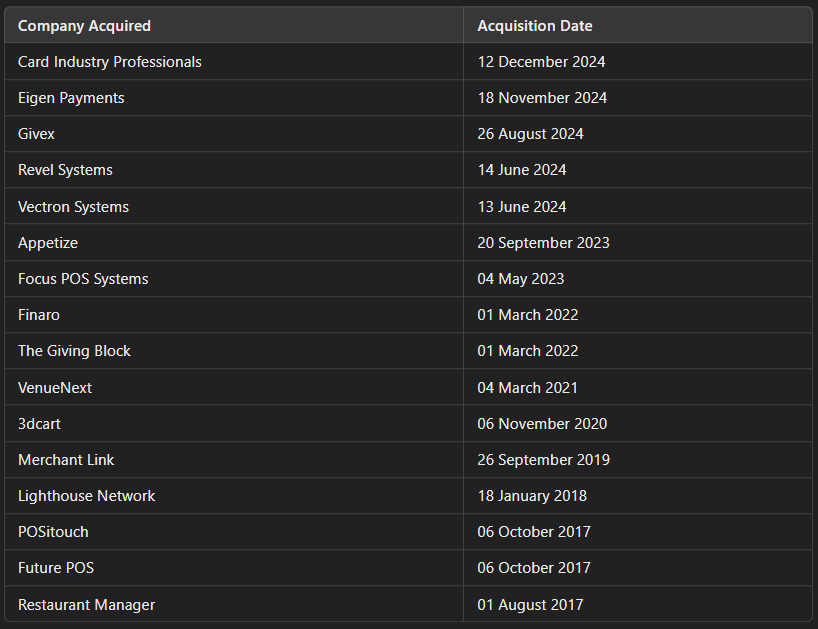
Task: Select Future POS's 06 October 2017 date
Action: [534, 567]
